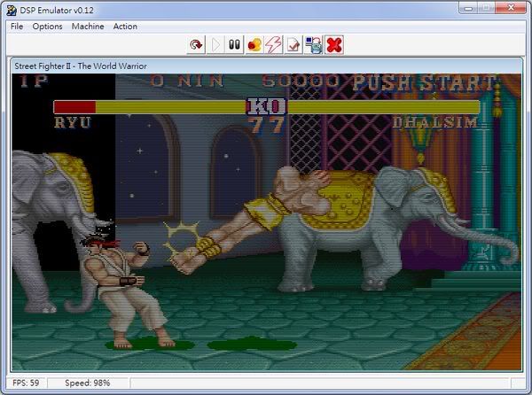
Task: Pause the emulation
Action: (234, 44)
